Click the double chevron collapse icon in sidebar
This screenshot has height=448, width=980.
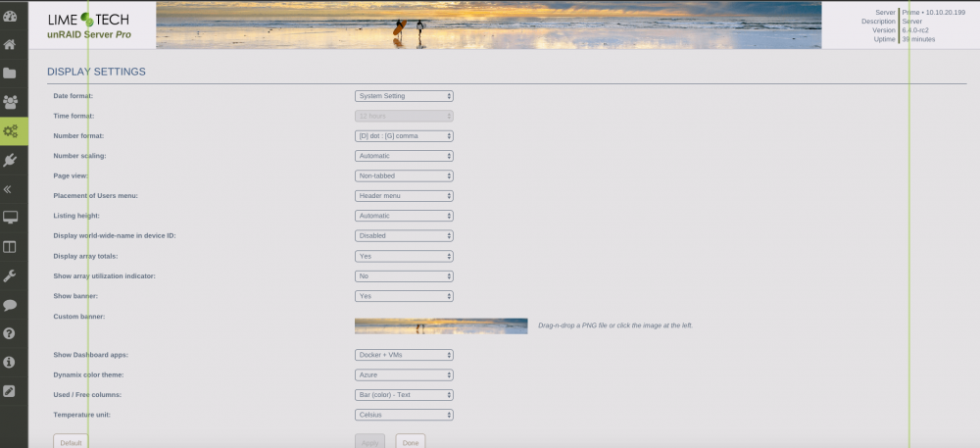[x=8, y=189]
